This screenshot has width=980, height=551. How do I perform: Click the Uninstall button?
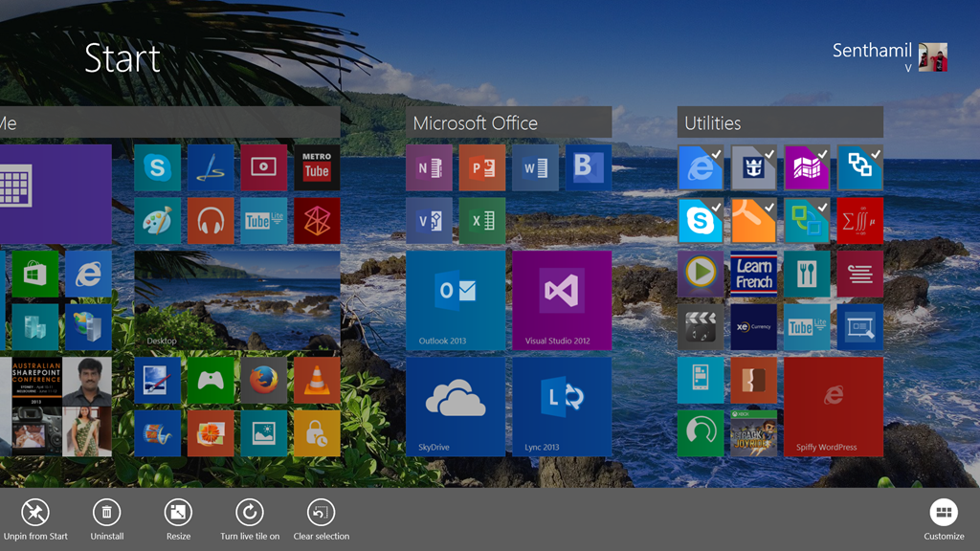click(x=107, y=519)
